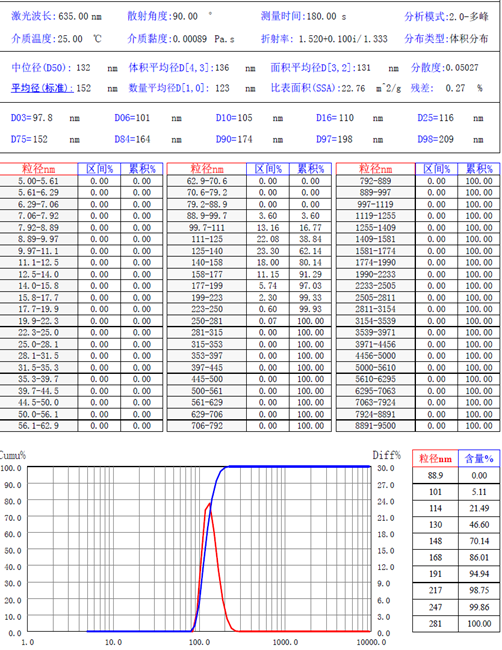
Task: Click content value 21.49 for 114 nm
Action: pos(479,508)
